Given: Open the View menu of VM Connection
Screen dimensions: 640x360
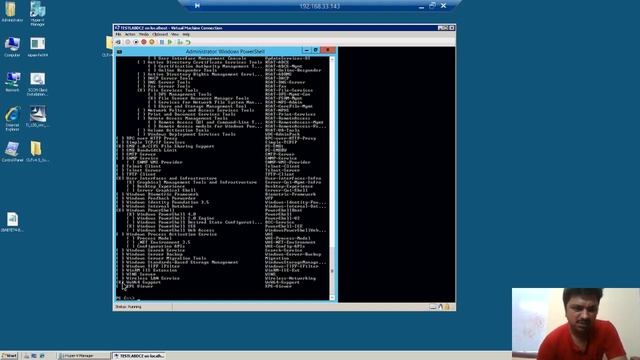Looking at the screenshot, I should (175, 34).
